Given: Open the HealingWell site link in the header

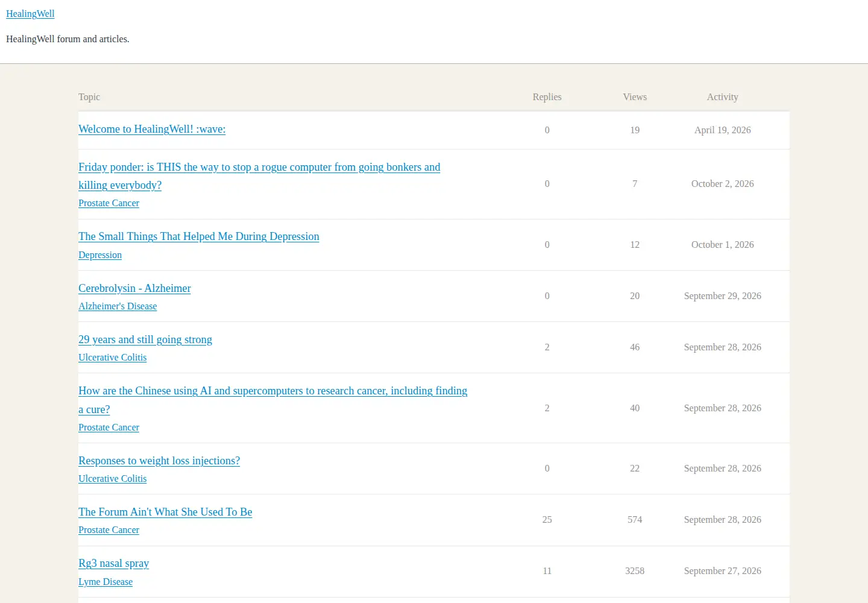Looking at the screenshot, I should point(30,14).
